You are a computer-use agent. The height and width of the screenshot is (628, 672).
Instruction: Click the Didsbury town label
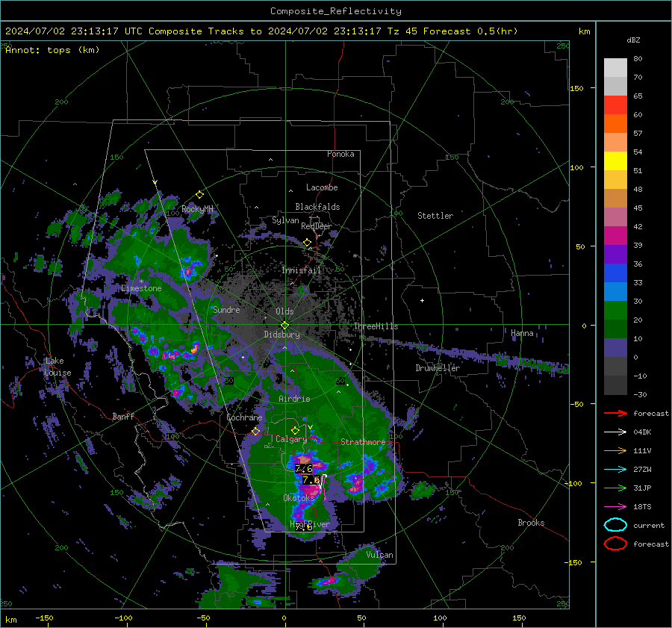pos(281,335)
